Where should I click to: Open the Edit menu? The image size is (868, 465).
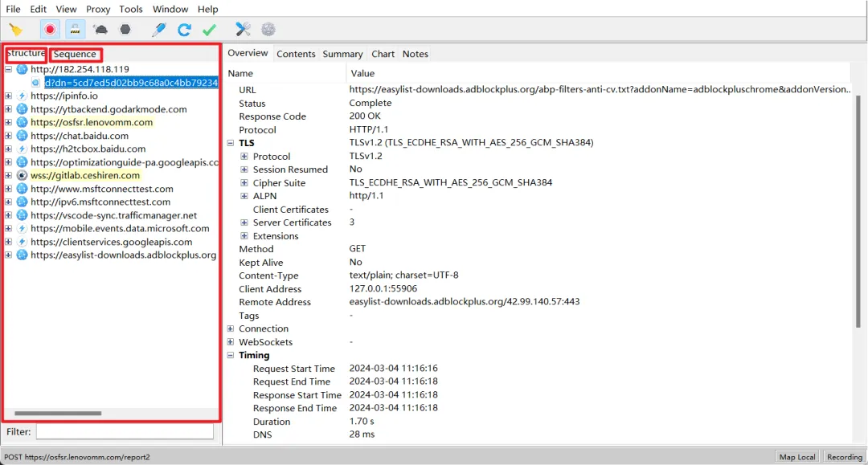39,9
